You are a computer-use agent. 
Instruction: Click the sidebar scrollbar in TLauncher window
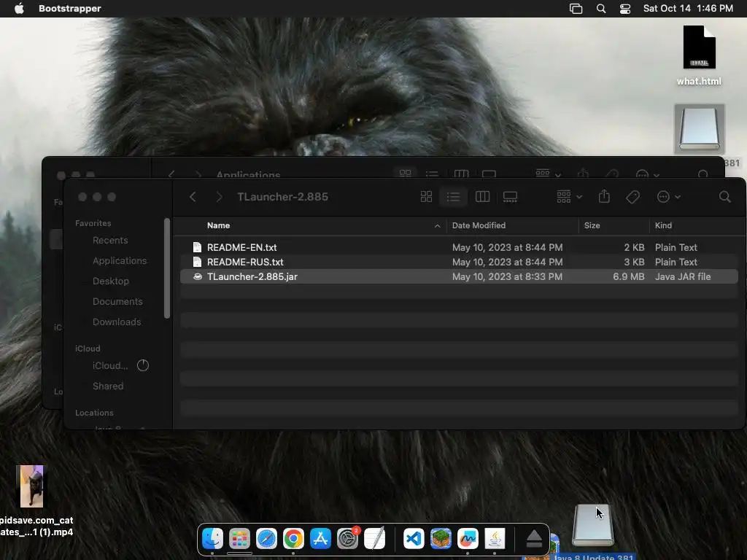167,268
